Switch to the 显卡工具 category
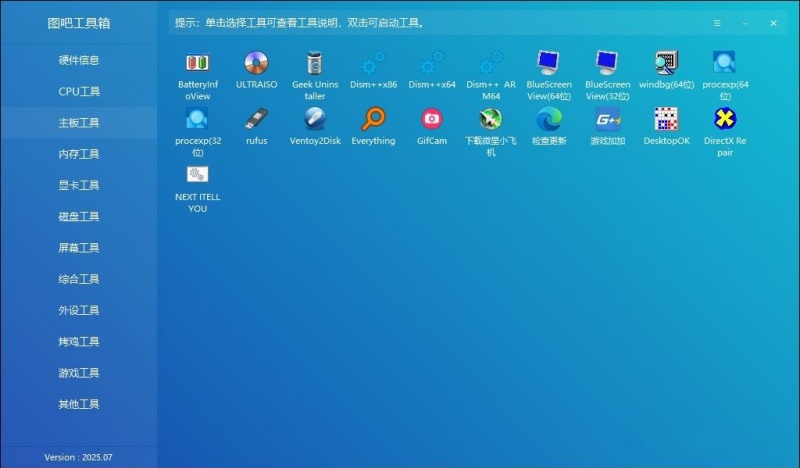800x468 pixels. pyautogui.click(x=79, y=185)
